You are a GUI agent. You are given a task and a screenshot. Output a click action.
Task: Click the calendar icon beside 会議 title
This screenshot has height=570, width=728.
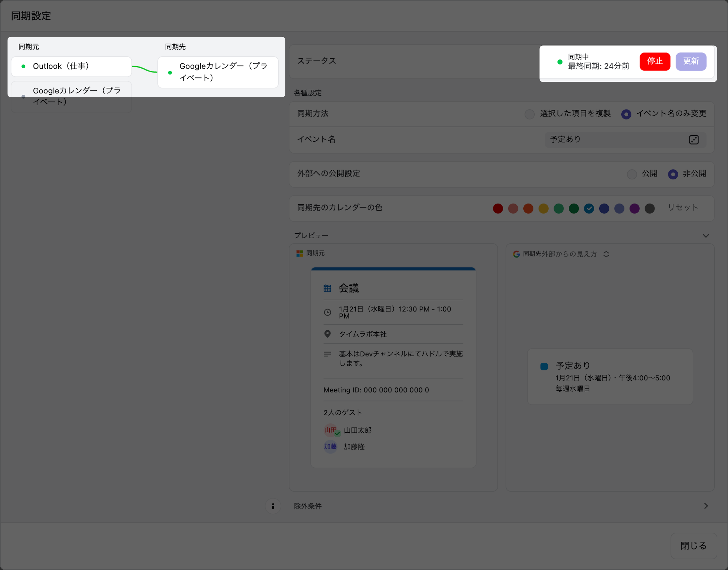point(327,288)
